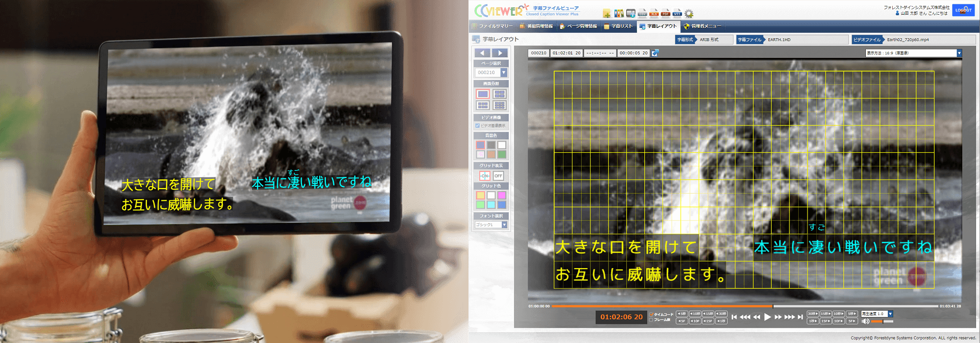Open the ページ選択 page number dropdown
Viewport: 980px width, 343px height.
click(x=491, y=73)
